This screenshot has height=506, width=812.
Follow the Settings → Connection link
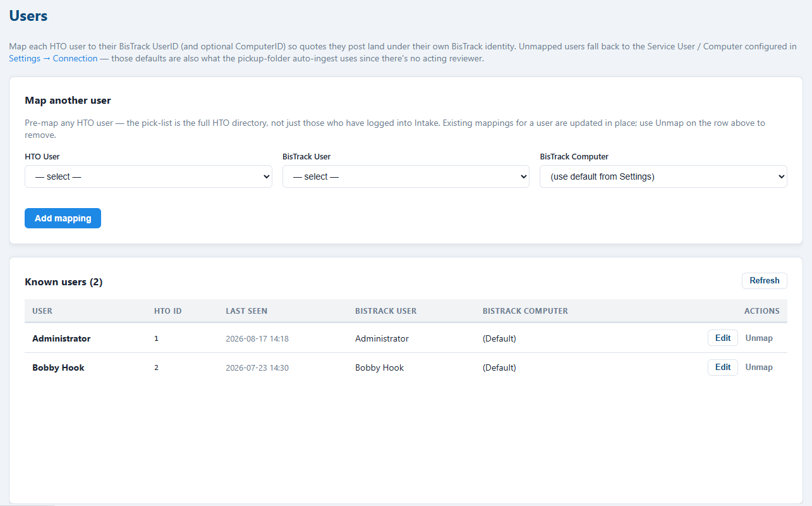pyautogui.click(x=53, y=58)
